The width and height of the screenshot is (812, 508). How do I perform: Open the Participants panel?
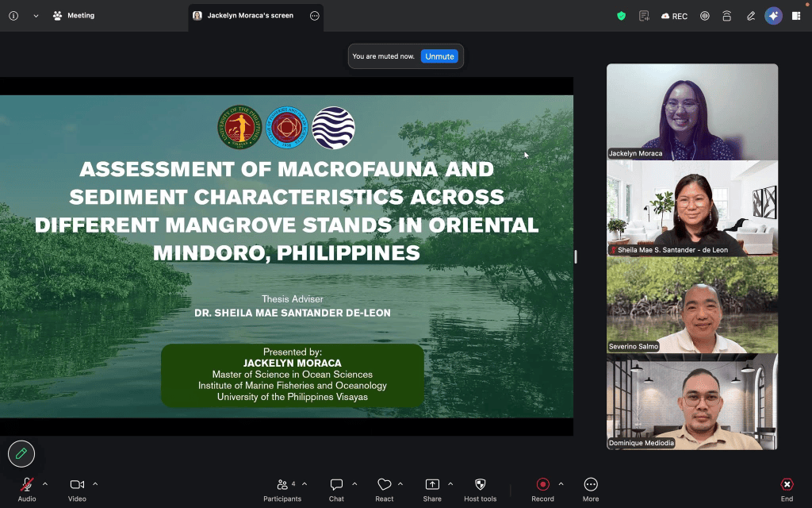click(x=282, y=489)
